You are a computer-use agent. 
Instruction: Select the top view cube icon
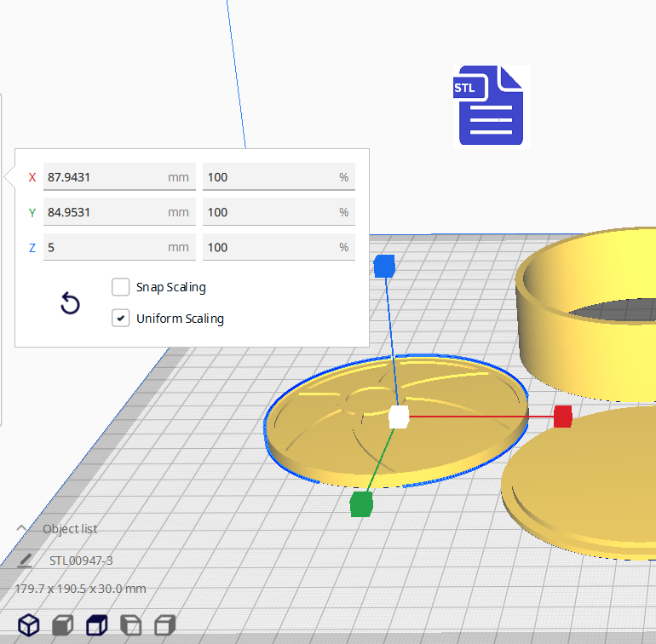click(x=97, y=625)
